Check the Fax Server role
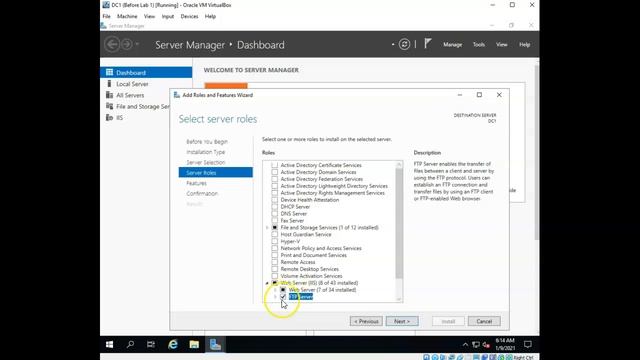This screenshot has height=360, width=640. 275,220
